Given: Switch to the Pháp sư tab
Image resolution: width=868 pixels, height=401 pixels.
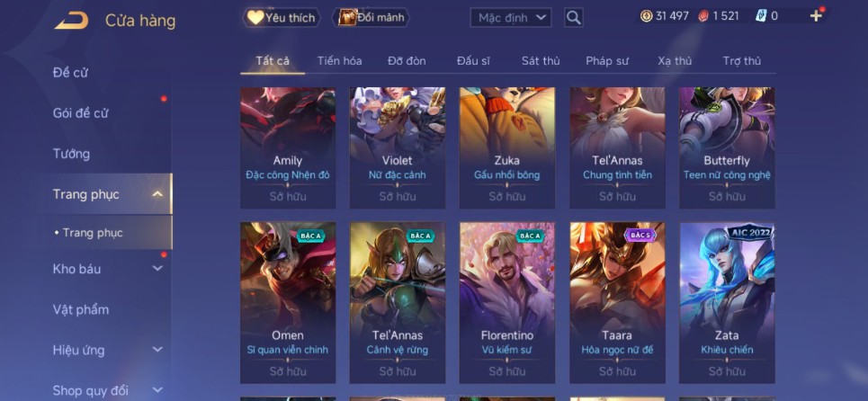Looking at the screenshot, I should [x=607, y=61].
